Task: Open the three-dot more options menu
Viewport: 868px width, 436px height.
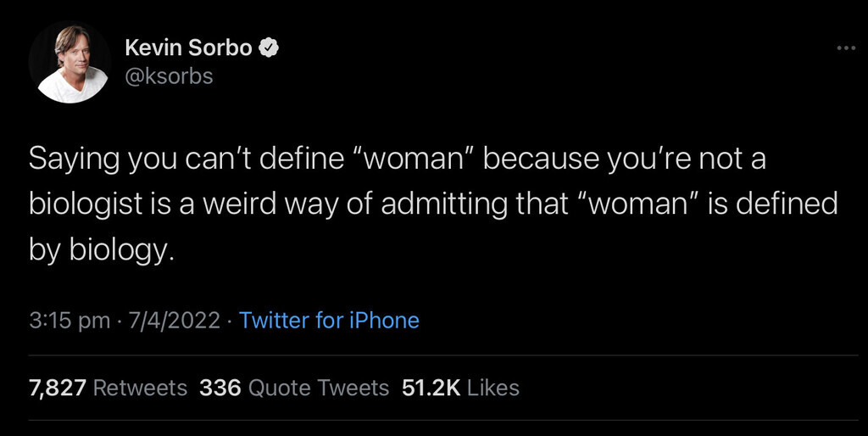Action: click(846, 48)
